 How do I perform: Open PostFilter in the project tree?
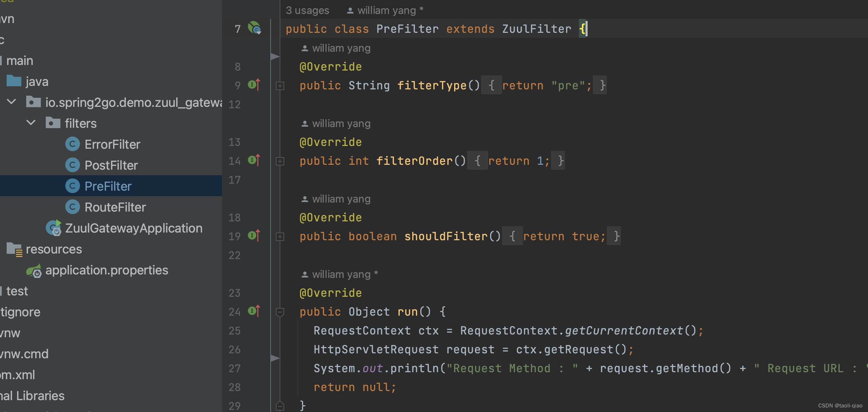(x=111, y=165)
